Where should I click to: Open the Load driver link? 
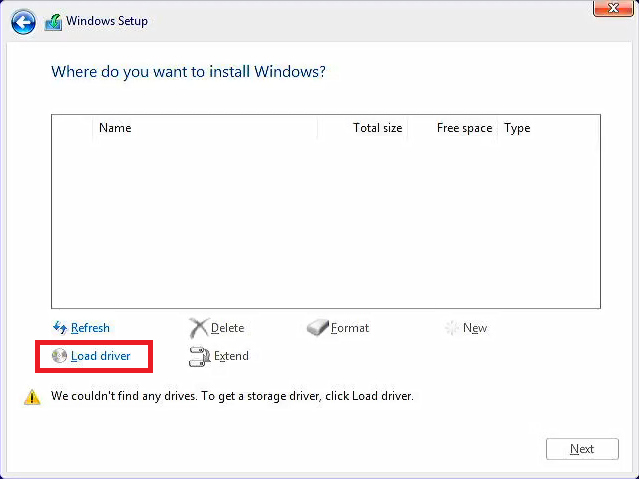(x=101, y=356)
